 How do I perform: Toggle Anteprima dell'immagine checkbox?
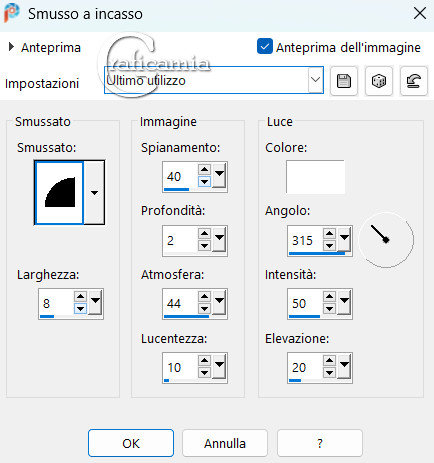(265, 47)
